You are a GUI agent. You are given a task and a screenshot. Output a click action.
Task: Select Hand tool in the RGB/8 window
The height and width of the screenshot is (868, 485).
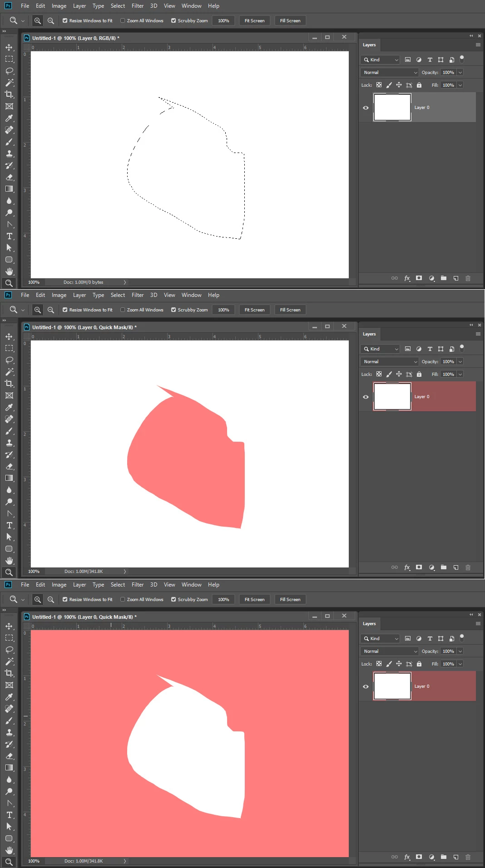[x=9, y=271]
